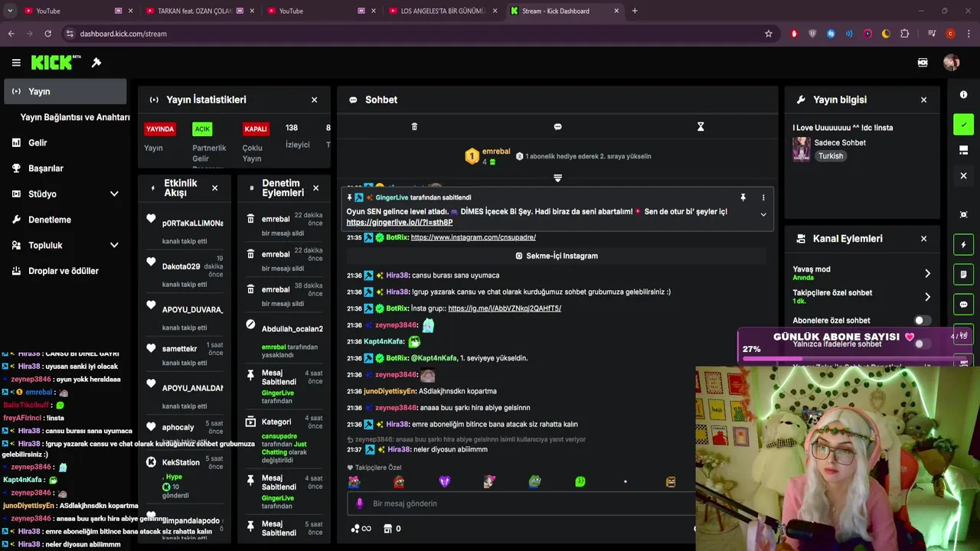Open BotRix instagram.com/cnsupadre link
Screen dimensions: 980x551
[473, 237]
